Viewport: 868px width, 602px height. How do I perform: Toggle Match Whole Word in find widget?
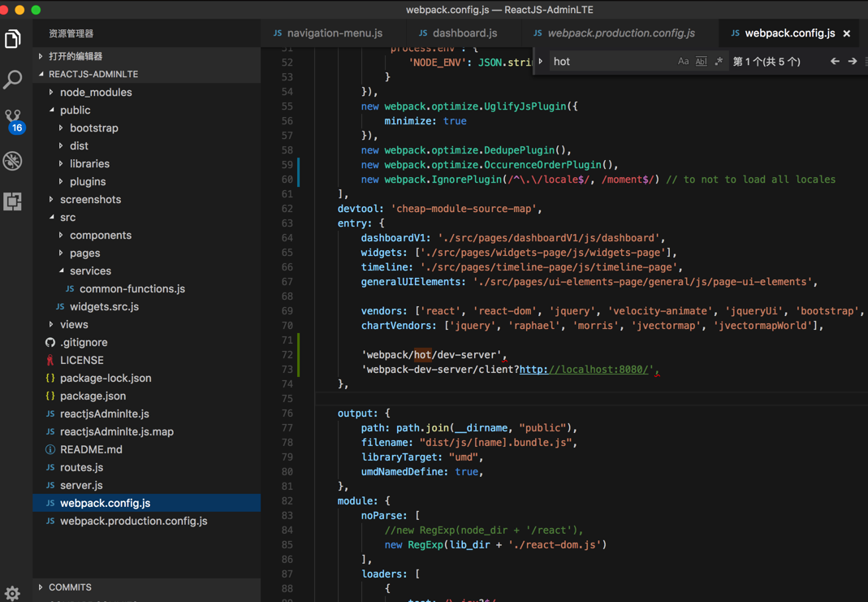click(701, 62)
